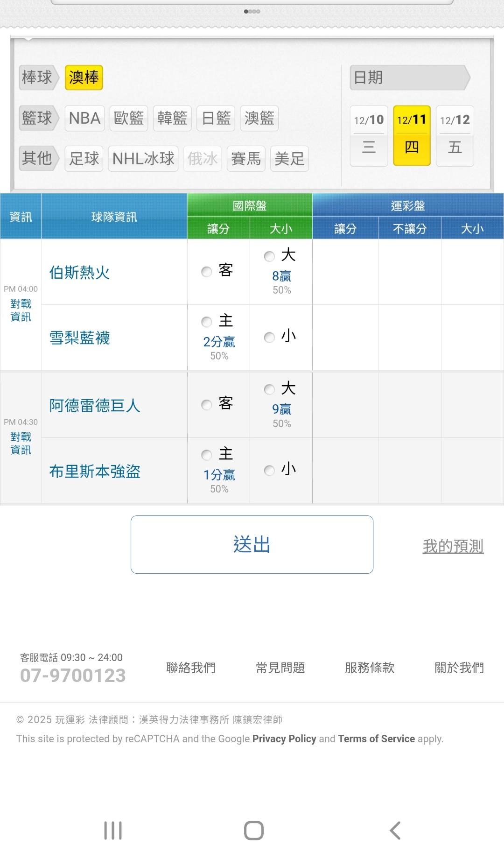This screenshot has width=504, height=859.
Task: Choose 大 over radio for 阿德雷德巨人 game
Action: [x=269, y=389]
